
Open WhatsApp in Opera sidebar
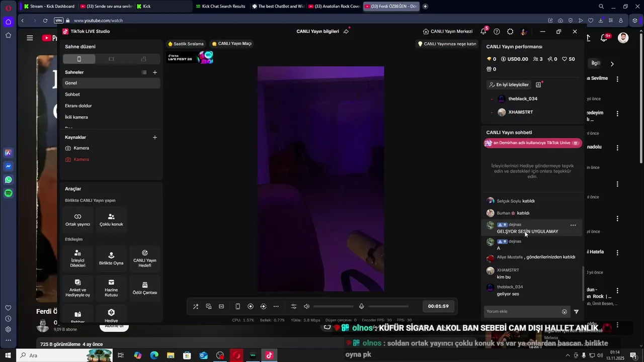pos(9,179)
